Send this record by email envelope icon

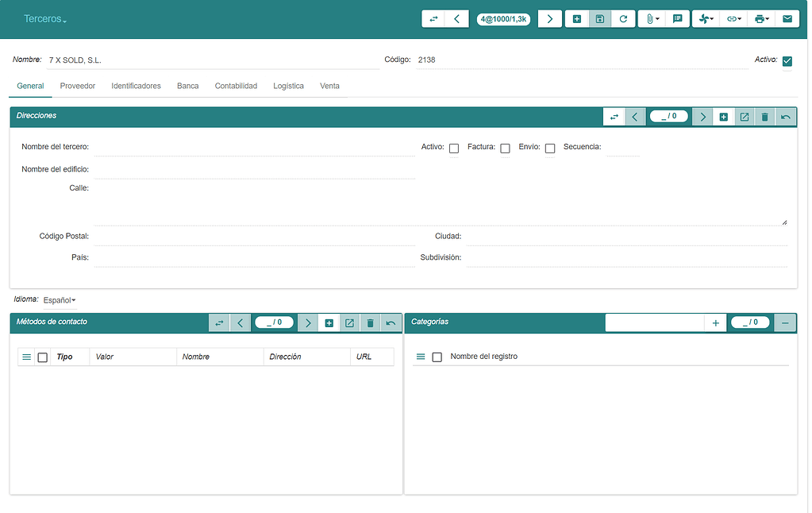pyautogui.click(x=787, y=17)
